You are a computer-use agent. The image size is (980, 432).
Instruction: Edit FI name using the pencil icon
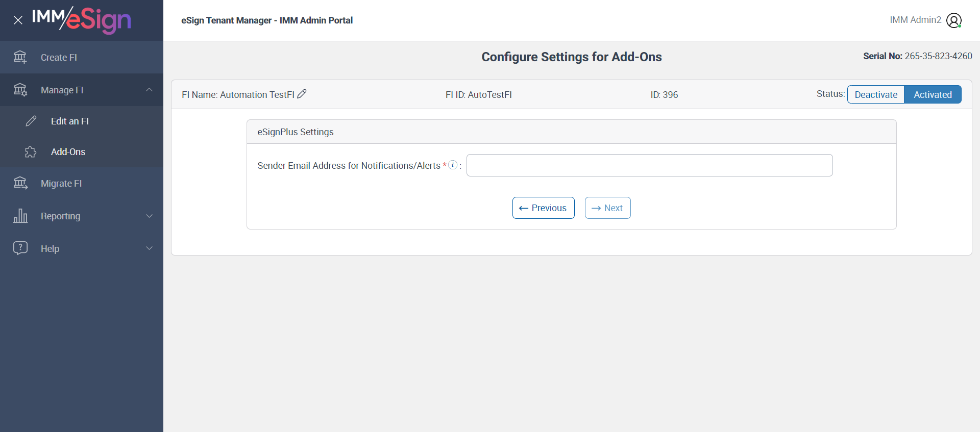coord(302,94)
